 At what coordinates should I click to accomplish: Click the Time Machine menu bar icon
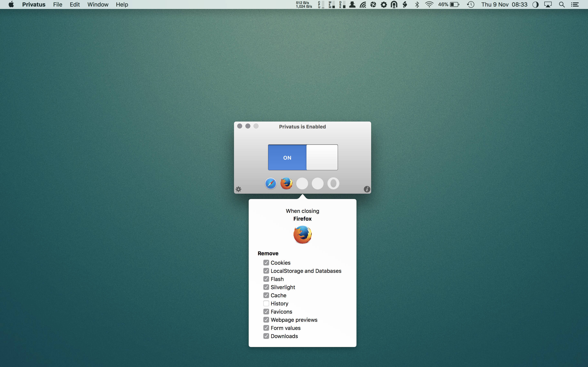tap(470, 4)
